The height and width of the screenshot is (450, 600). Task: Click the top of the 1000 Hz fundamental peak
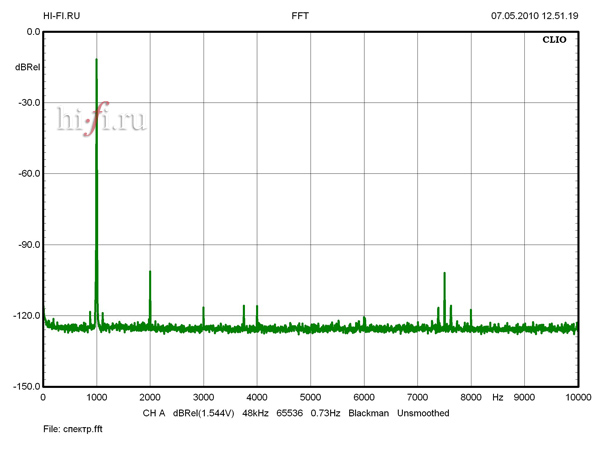[x=96, y=60]
